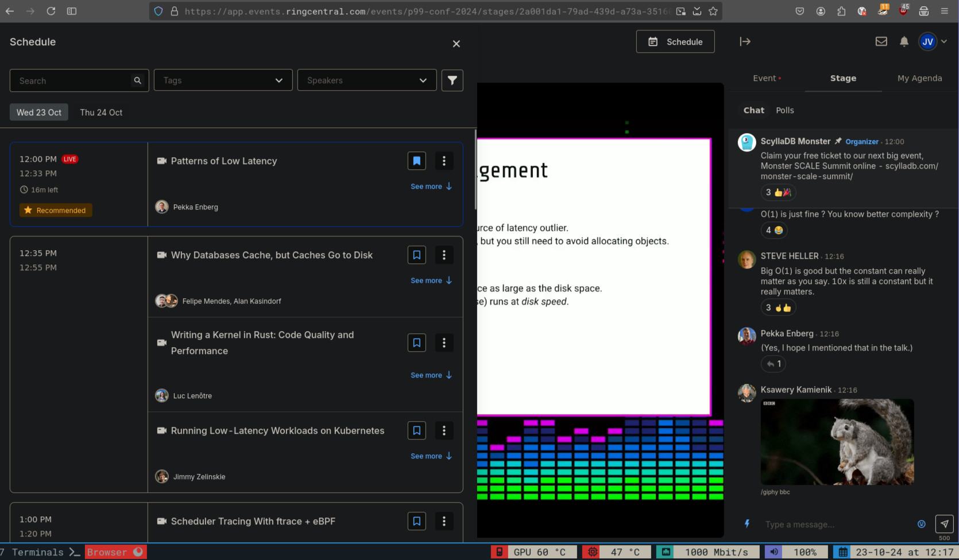The image size is (959, 560).
Task: Collapse the side panel arrow icon
Action: pyautogui.click(x=745, y=41)
